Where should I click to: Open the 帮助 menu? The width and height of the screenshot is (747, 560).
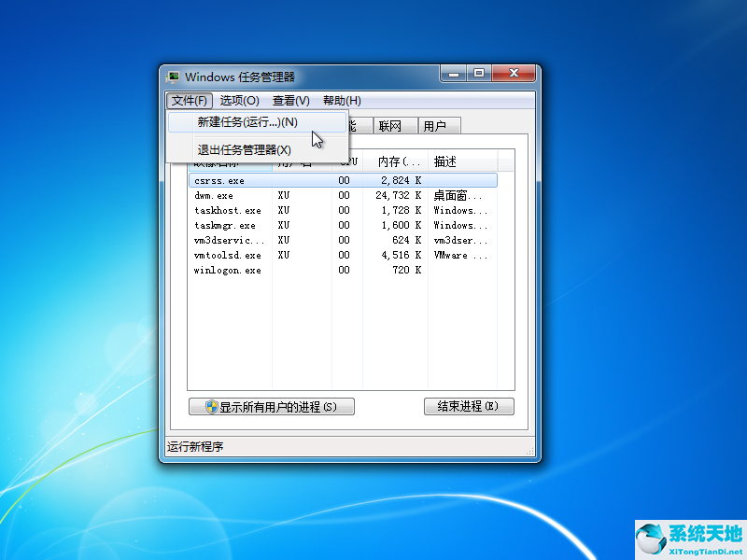pyautogui.click(x=340, y=100)
